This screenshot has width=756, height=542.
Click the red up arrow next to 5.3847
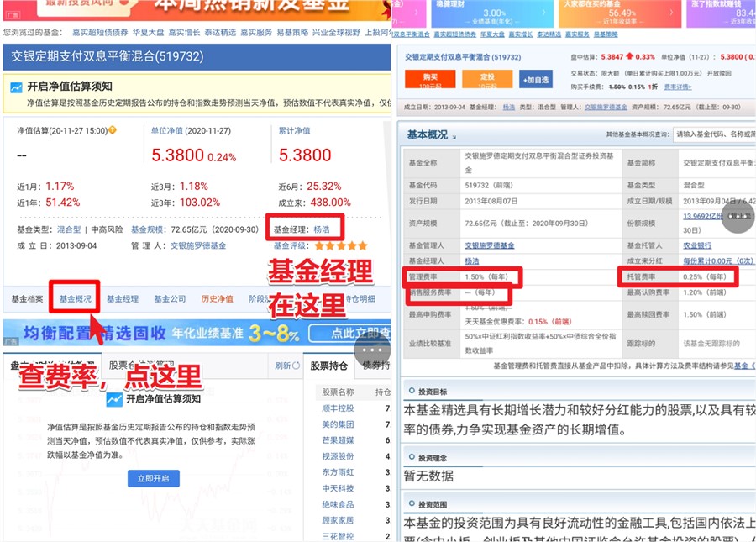629,56
